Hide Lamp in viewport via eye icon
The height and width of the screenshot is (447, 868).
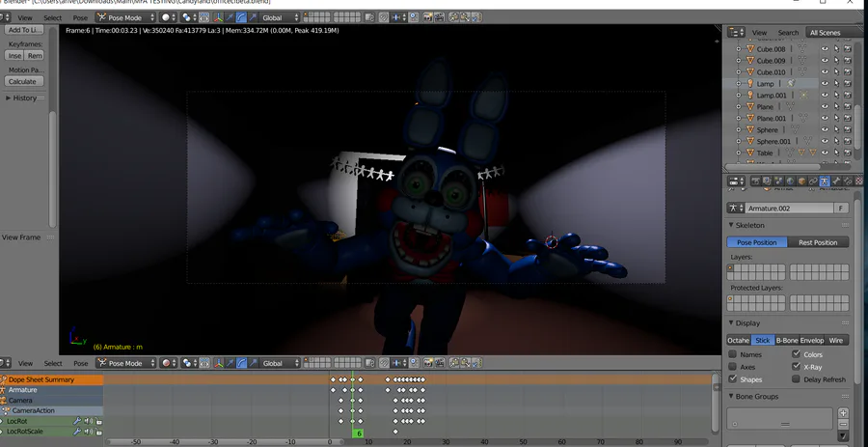(825, 84)
